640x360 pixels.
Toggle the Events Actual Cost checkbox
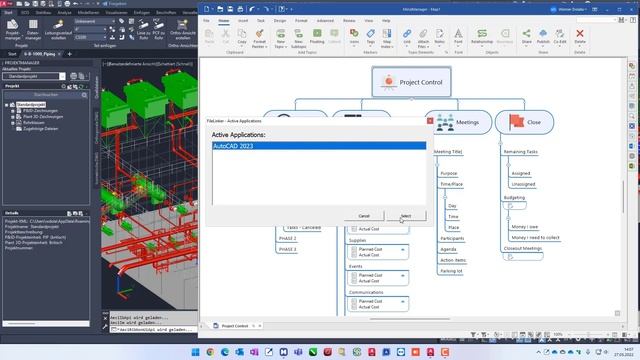(x=354, y=281)
